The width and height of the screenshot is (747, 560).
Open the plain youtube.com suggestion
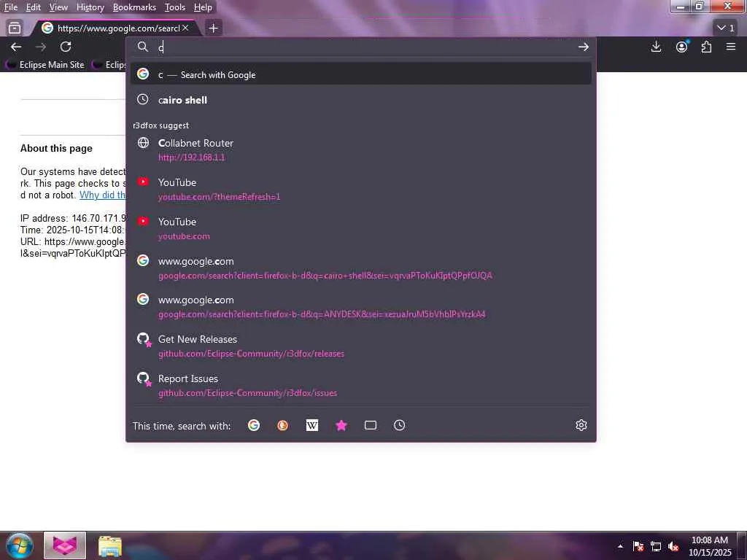tap(360, 228)
